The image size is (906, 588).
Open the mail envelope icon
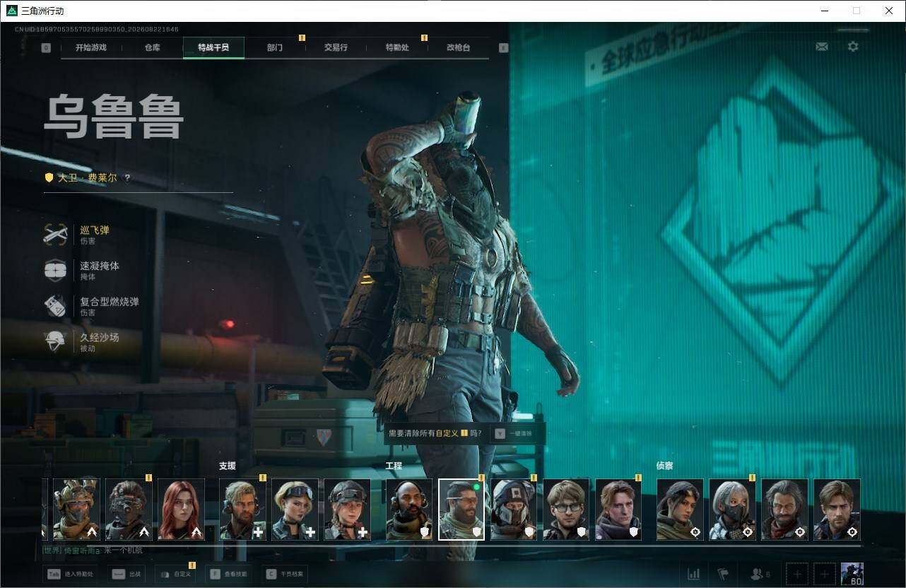[x=822, y=47]
